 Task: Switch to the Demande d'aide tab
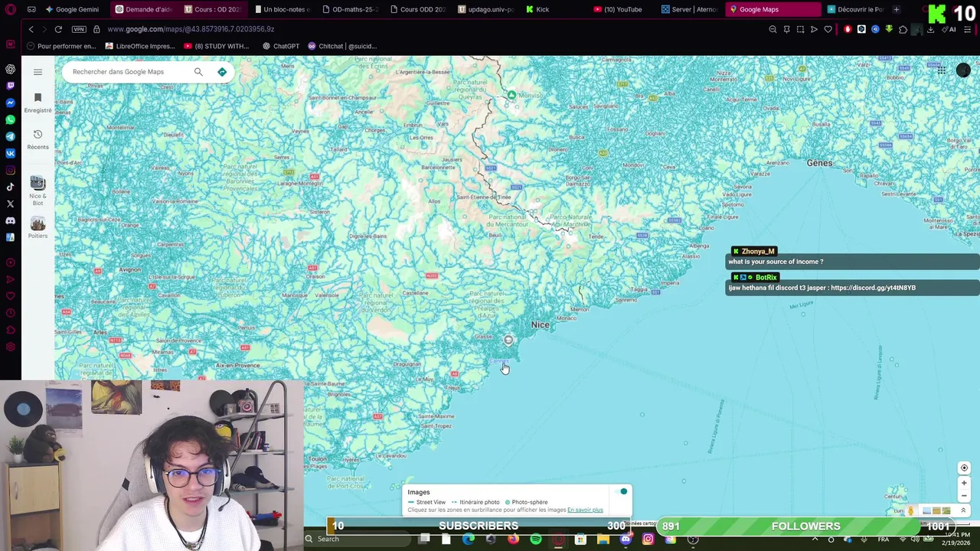coord(144,9)
